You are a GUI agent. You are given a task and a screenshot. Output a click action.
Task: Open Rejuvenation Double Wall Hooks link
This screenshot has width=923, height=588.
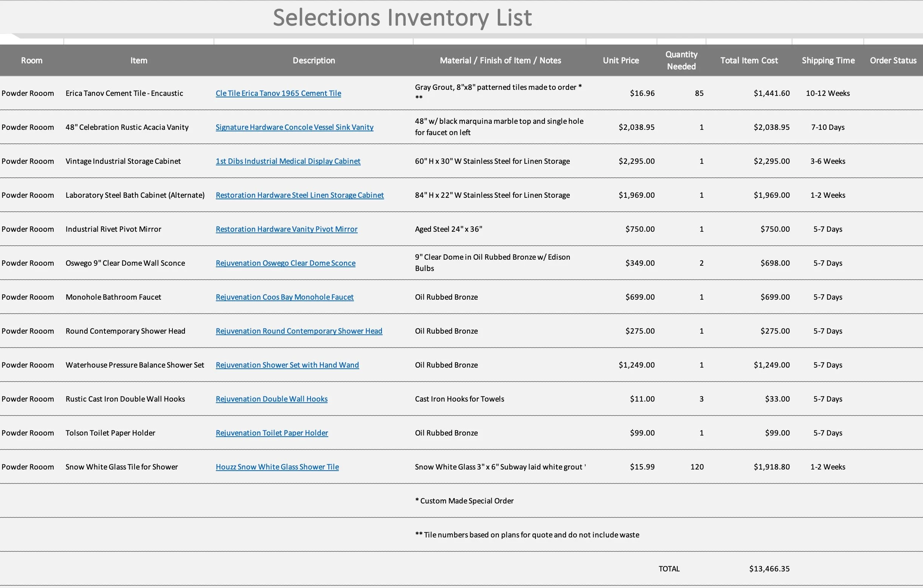pyautogui.click(x=271, y=399)
